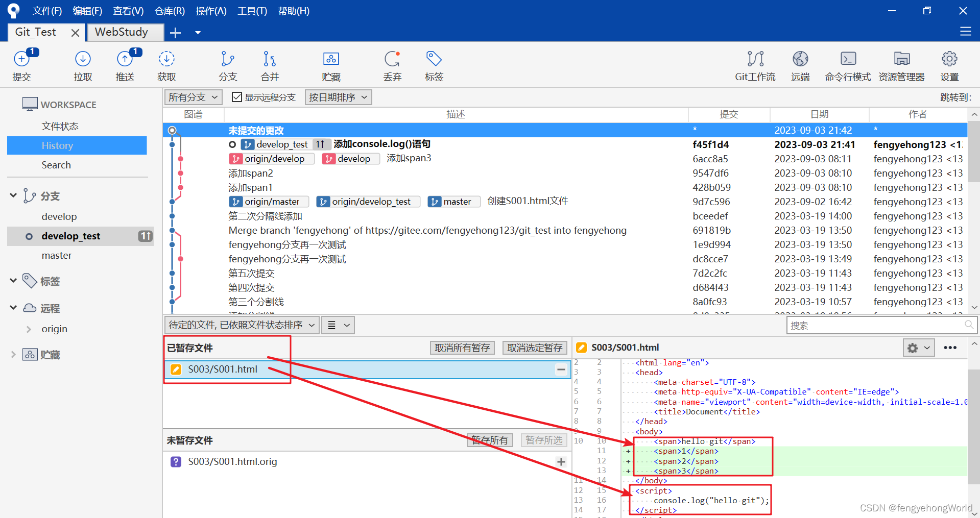Collapse the 远程 remotes section
Viewport: 980px width, 518px height.
[x=13, y=308]
